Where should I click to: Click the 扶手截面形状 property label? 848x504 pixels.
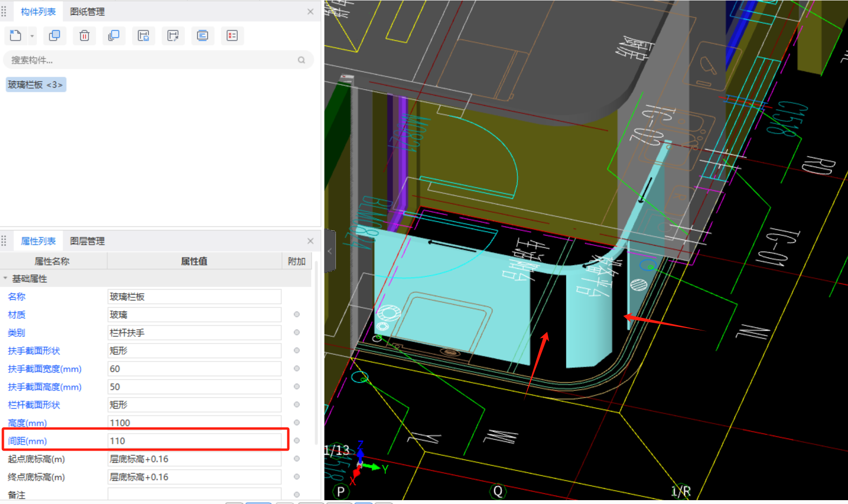pos(34,351)
